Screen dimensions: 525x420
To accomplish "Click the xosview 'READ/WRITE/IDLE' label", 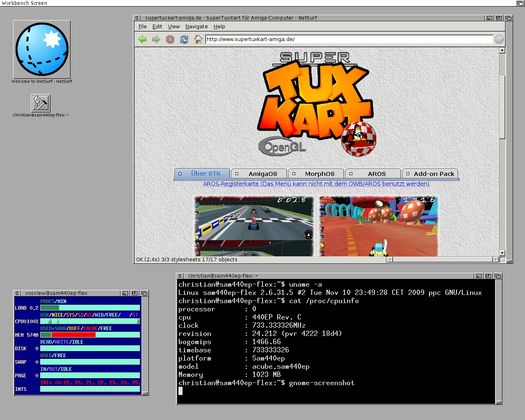I will click(x=62, y=342).
